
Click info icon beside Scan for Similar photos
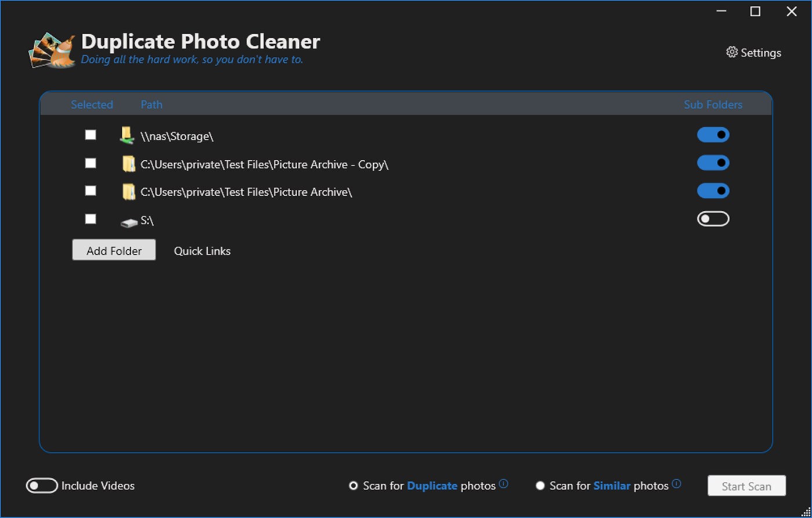tap(676, 484)
